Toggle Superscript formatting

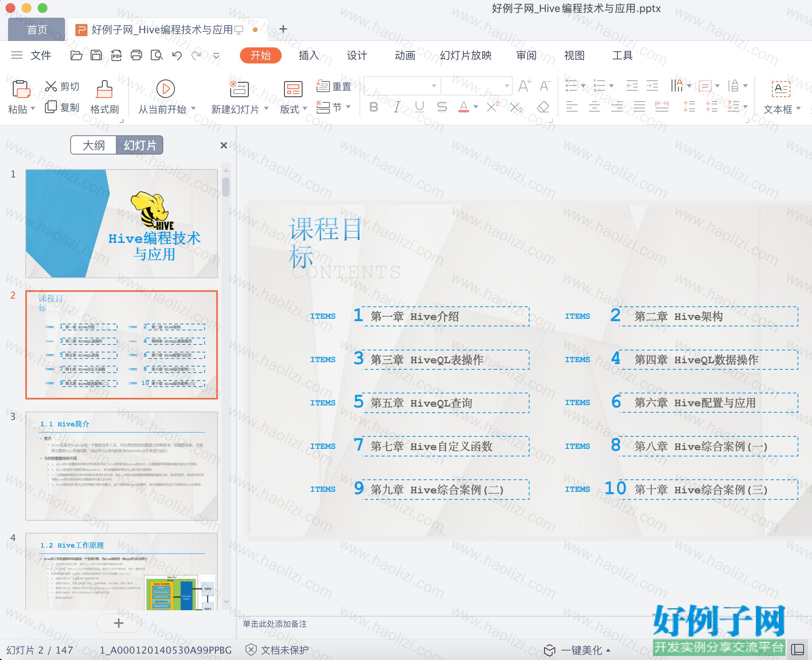493,107
